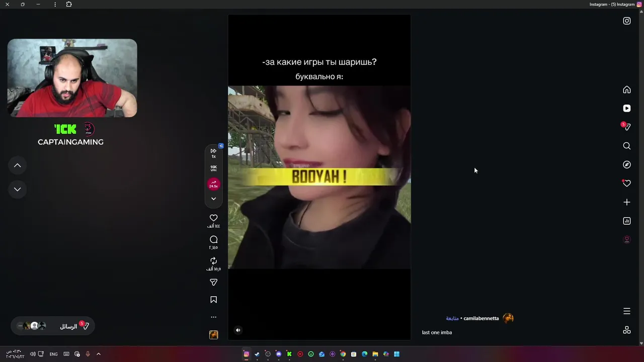Open camilabennetta profile link
This screenshot has width=644, height=362.
pyautogui.click(x=481, y=318)
